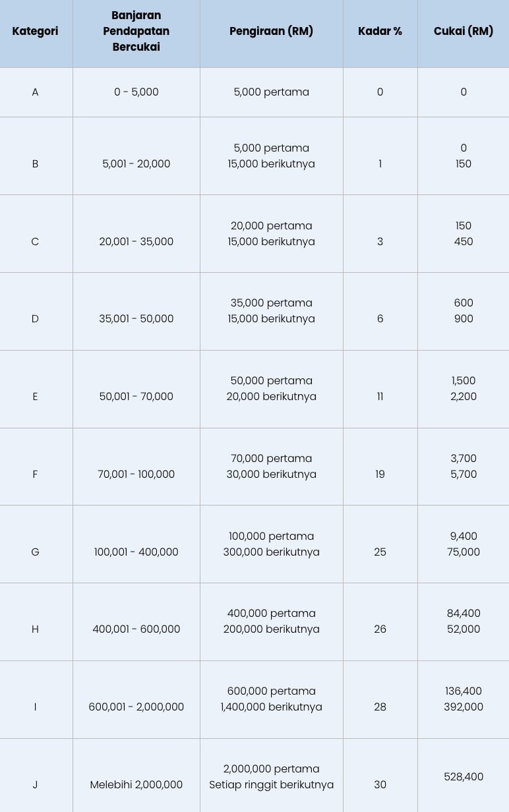Click the 528,400 tax amount cell

click(x=464, y=776)
